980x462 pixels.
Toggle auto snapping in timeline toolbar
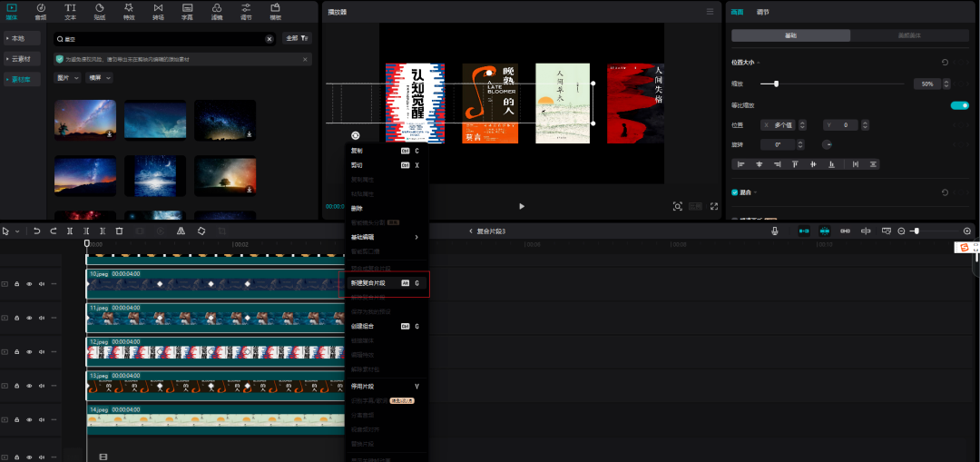(825, 231)
